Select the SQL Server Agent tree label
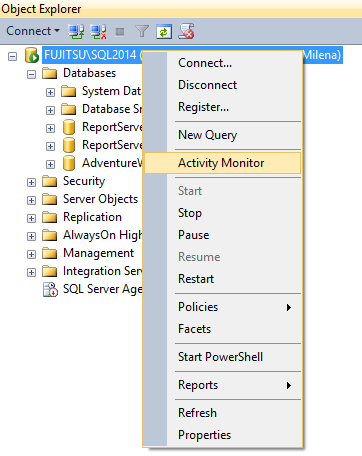Image resolution: width=362 pixels, height=456 pixels. coord(103,289)
